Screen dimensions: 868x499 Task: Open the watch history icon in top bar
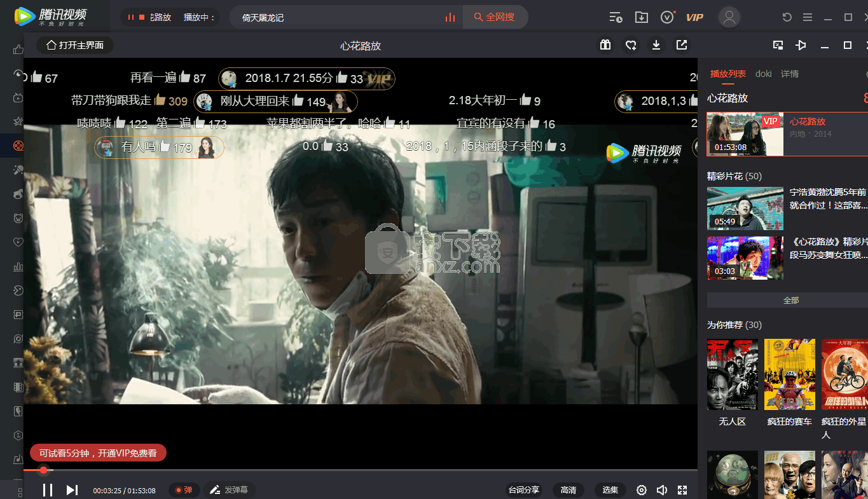click(x=616, y=17)
